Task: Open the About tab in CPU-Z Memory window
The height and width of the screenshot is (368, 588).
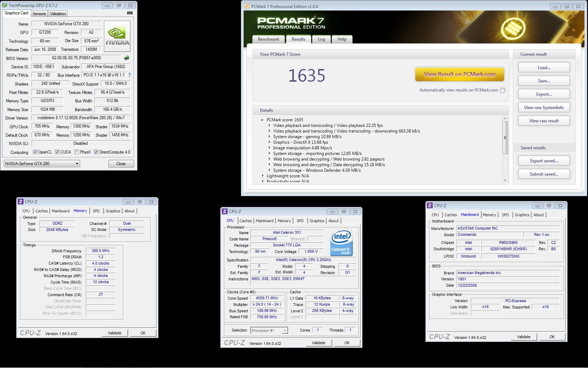Action: click(129, 211)
